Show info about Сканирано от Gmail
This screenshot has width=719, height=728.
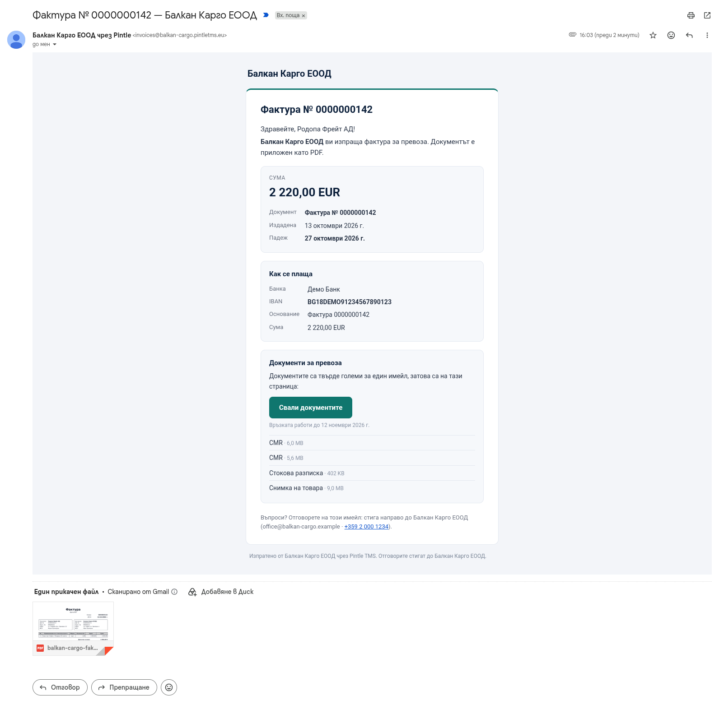pos(174,592)
